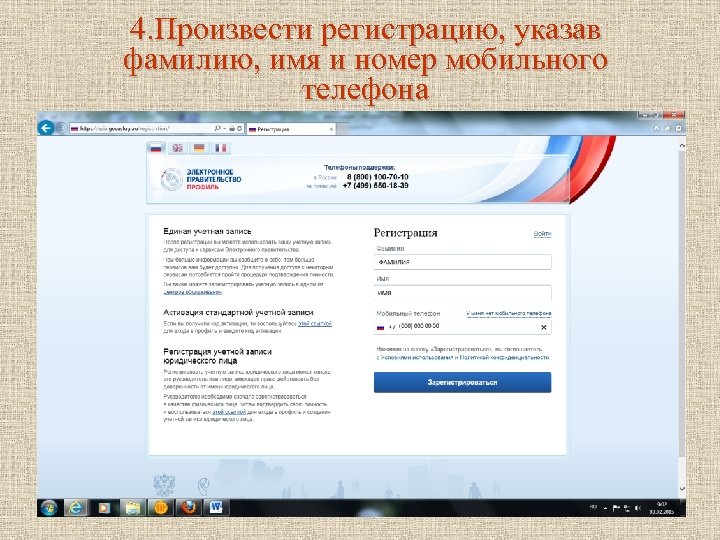Open browser Home icon
This screenshot has height=540, width=720.
click(656, 129)
